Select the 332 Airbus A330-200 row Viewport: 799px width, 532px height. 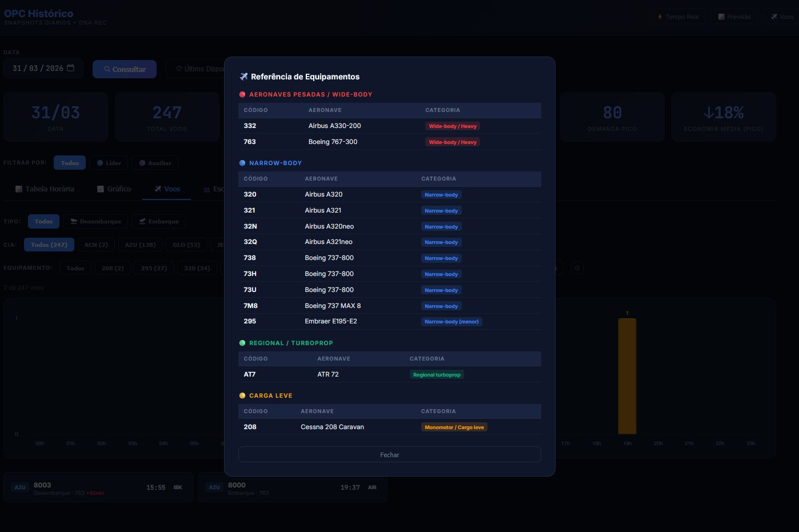point(389,126)
